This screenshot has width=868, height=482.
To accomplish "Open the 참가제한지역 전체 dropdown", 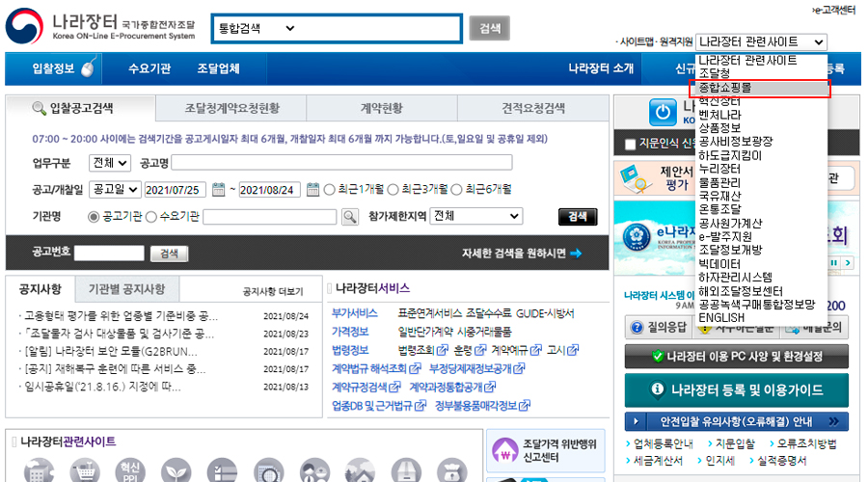I will tap(476, 216).
